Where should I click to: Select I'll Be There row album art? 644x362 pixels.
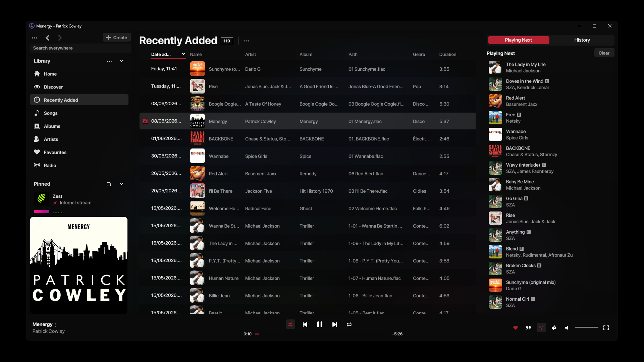[x=198, y=191]
